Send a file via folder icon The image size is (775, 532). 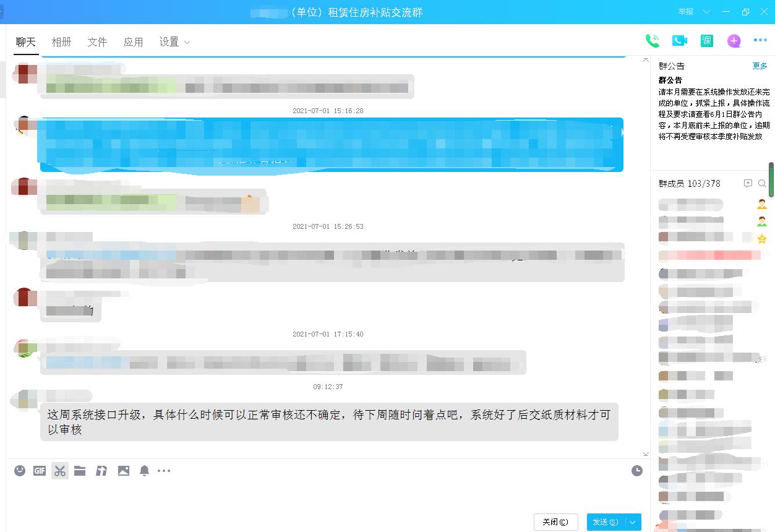pos(80,471)
